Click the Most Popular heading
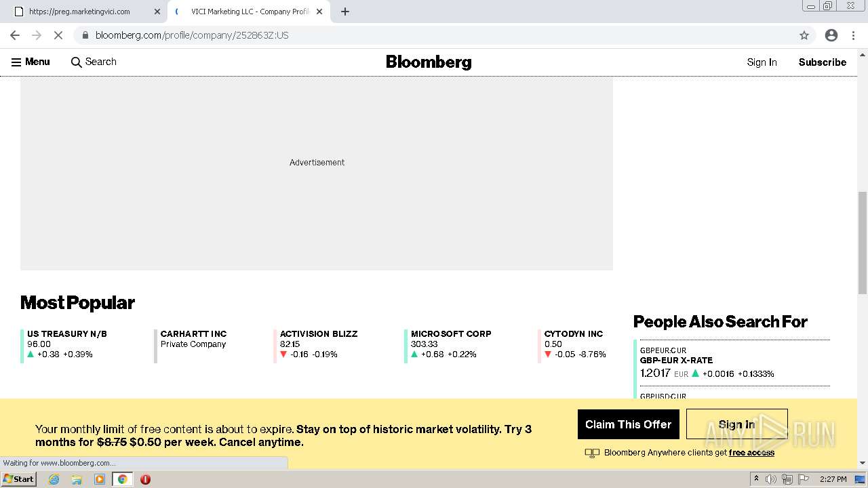This screenshot has width=868, height=488. [x=77, y=302]
